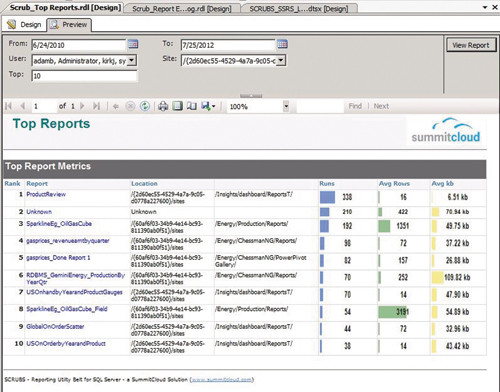Go to first page of report
The width and height of the screenshot is (500, 392).
coord(9,106)
